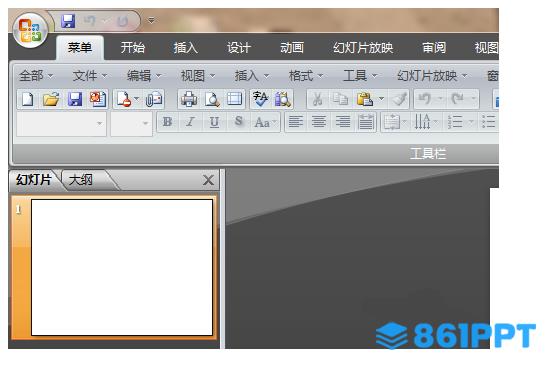Switch to the 设计 ribbon tab
This screenshot has height=370, width=546.
[x=239, y=48]
